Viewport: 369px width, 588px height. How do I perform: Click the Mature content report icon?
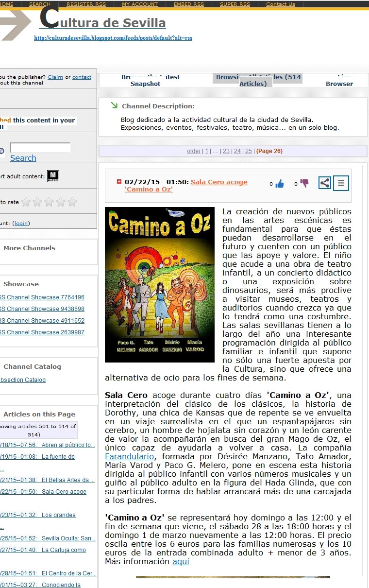[x=53, y=176]
